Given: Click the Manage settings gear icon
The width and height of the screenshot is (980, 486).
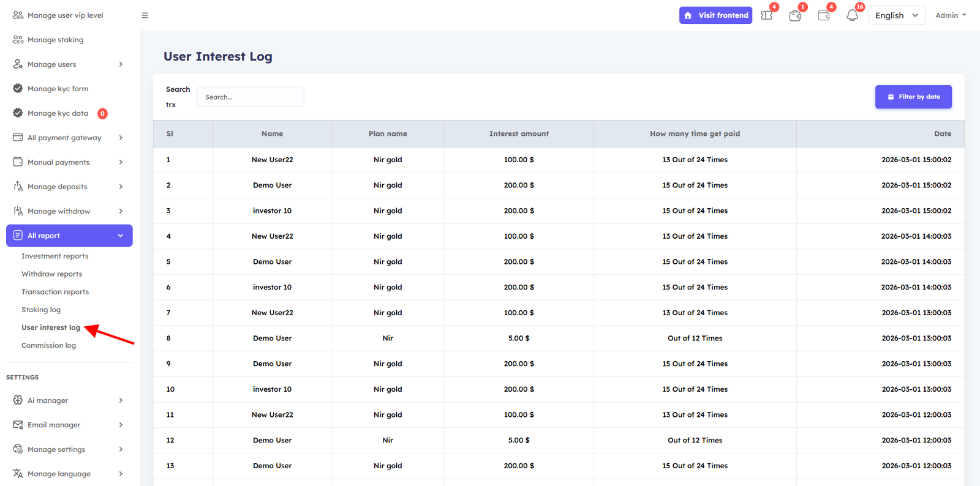Looking at the screenshot, I should coord(18,449).
